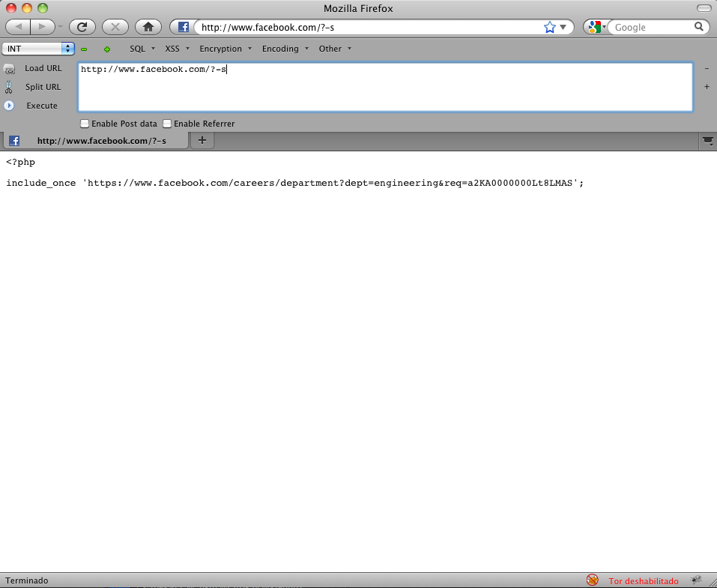Click the search magnifier icon

[x=699, y=26]
